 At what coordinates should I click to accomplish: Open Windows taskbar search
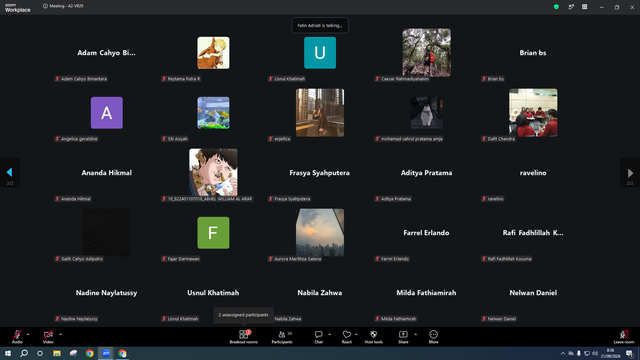(24, 353)
